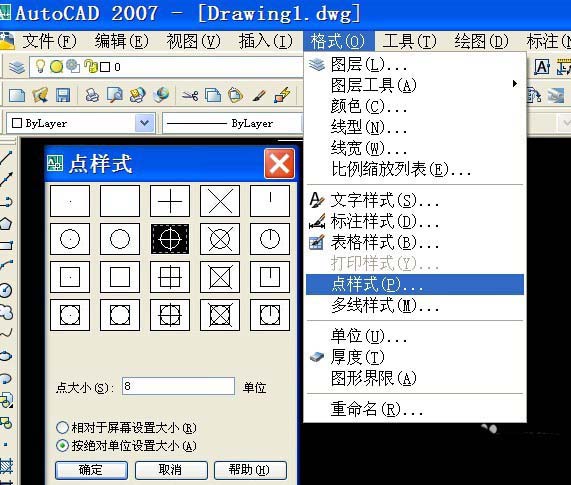The image size is (571, 485).
Task: Open the 插入(I) menu
Action: point(265,41)
